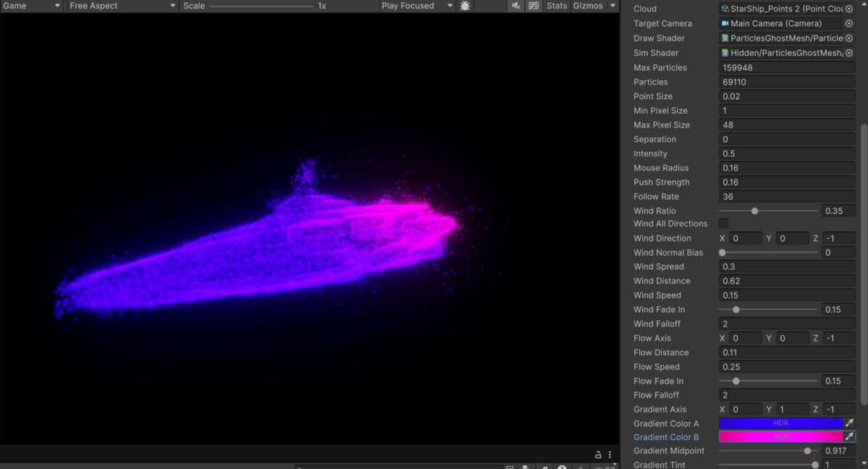This screenshot has width=868, height=469.
Task: Click the Separation value field
Action: 787,139
